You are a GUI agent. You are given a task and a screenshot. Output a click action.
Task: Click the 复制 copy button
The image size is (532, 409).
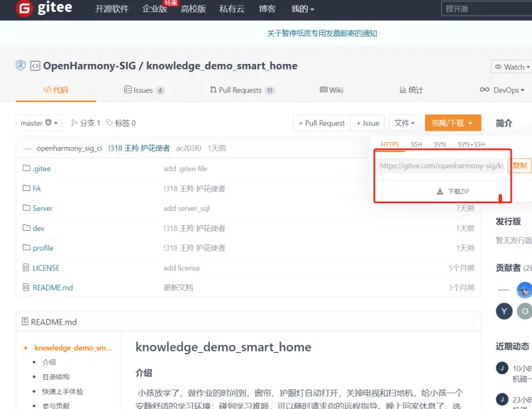[x=519, y=165]
